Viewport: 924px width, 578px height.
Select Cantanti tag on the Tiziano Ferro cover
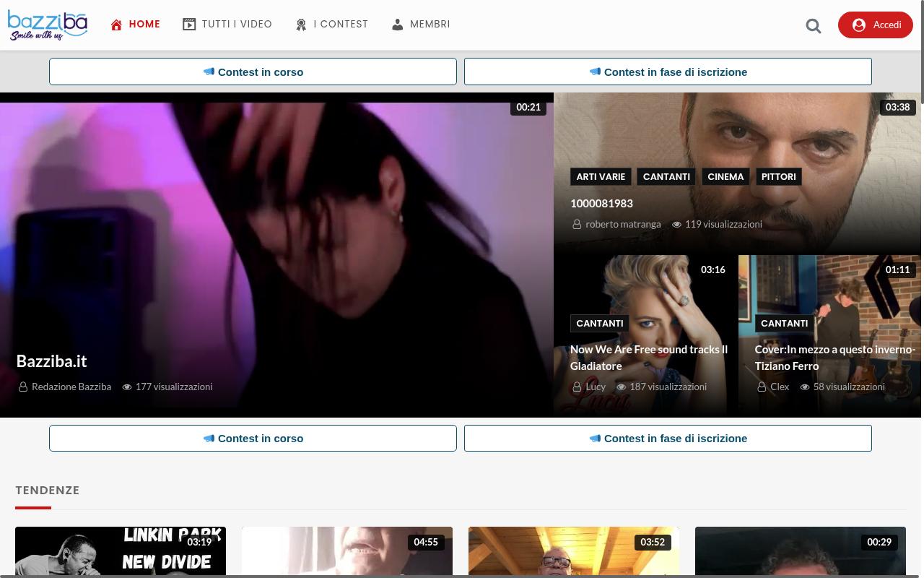[x=784, y=324]
